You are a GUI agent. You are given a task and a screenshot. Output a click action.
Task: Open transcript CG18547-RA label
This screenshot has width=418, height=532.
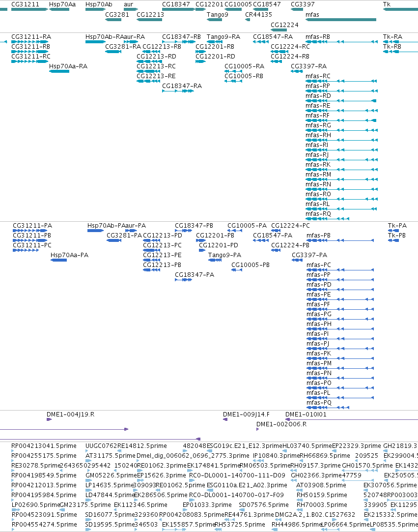click(x=273, y=37)
